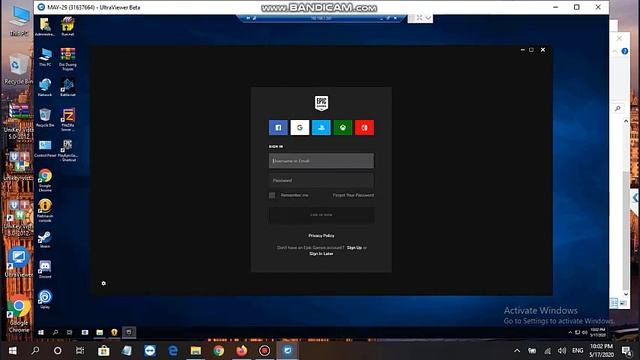Viewport: 640px width, 360px height.
Task: Open Uplay on the remote desktop
Action: tap(45, 299)
